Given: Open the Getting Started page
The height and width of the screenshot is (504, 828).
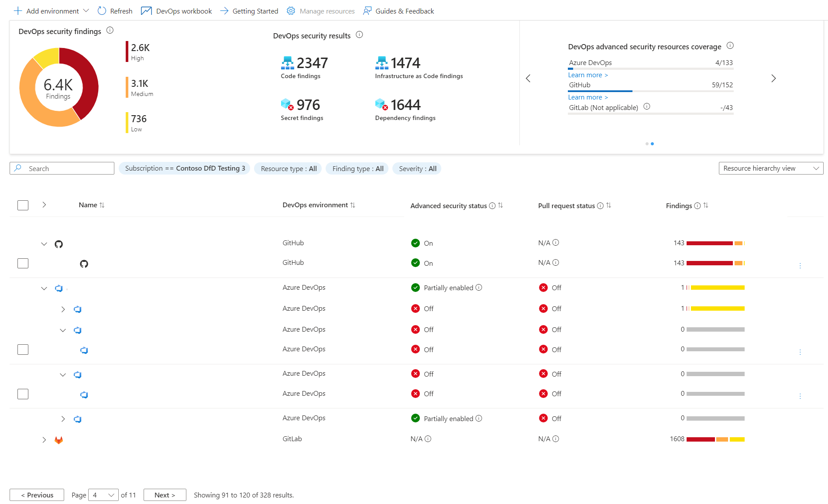Looking at the screenshot, I should coord(255,11).
